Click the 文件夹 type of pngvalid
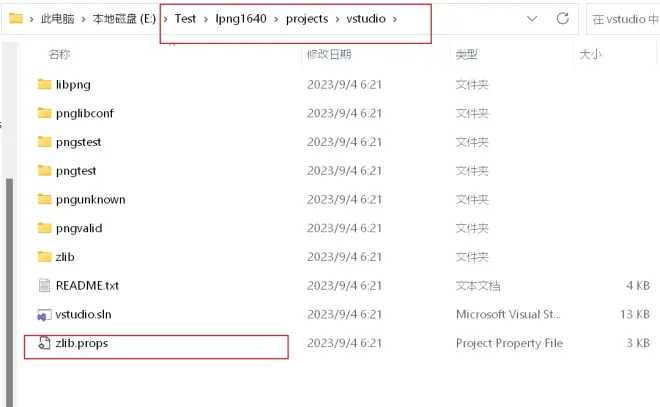660x407 pixels. point(472,228)
